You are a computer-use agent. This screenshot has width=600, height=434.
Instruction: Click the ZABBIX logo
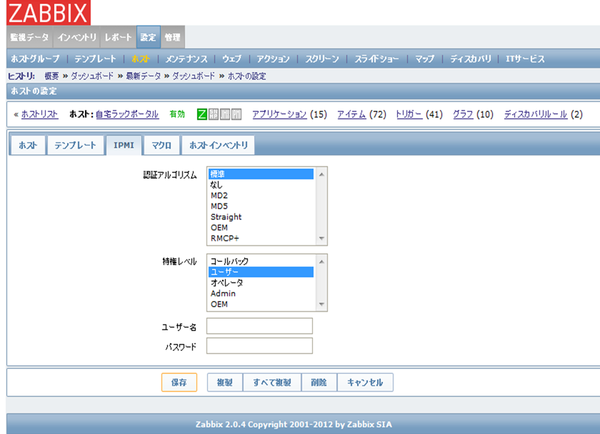click(x=49, y=13)
